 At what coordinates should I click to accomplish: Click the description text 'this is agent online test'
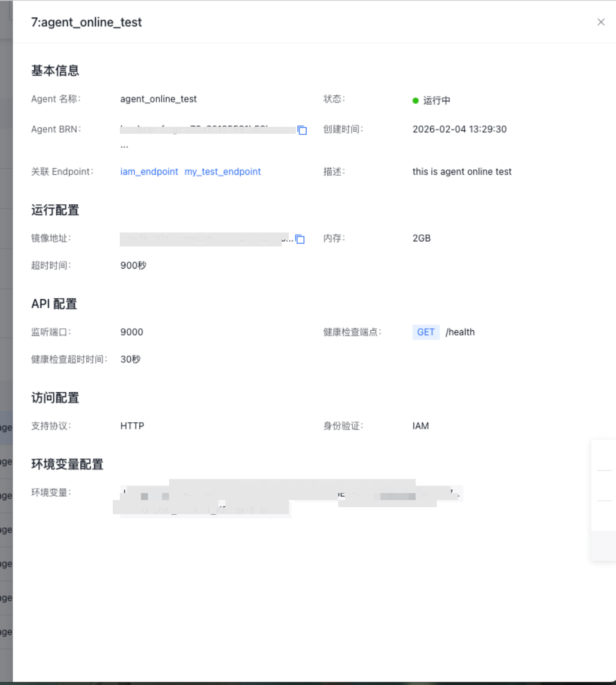(461, 172)
